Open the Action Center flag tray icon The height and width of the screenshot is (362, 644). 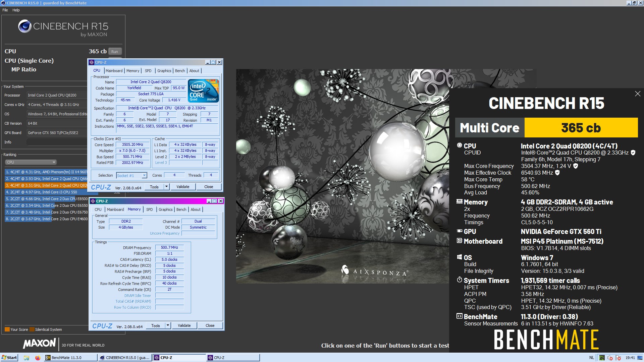[618, 358]
